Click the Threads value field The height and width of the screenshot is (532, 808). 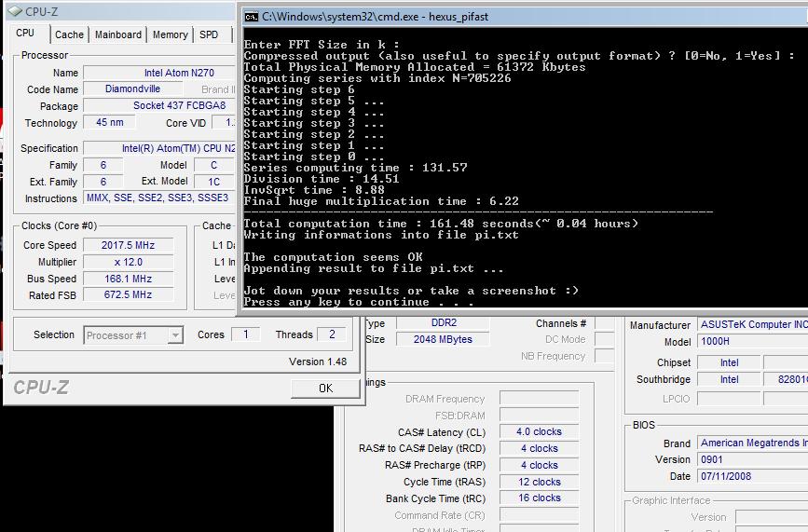click(333, 334)
